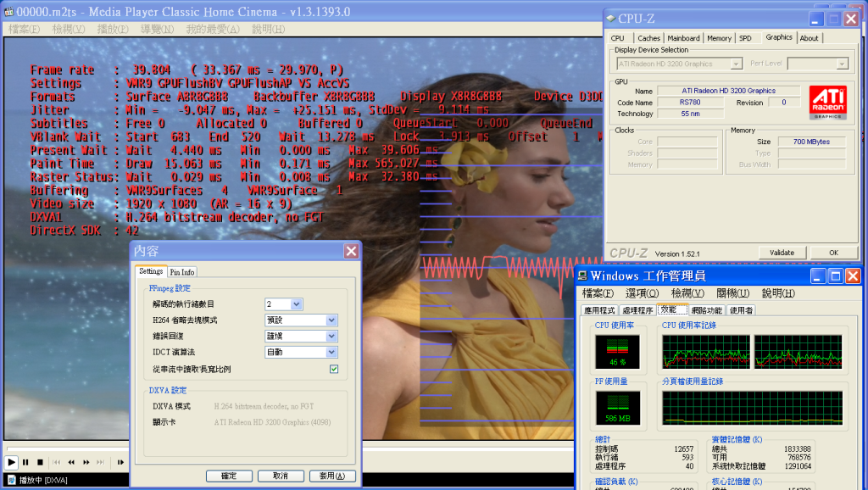
Task: Stop the video playback
Action: 40,462
